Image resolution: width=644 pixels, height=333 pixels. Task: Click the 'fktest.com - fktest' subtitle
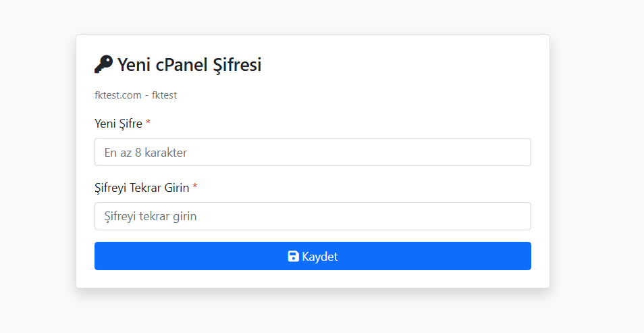tap(136, 95)
